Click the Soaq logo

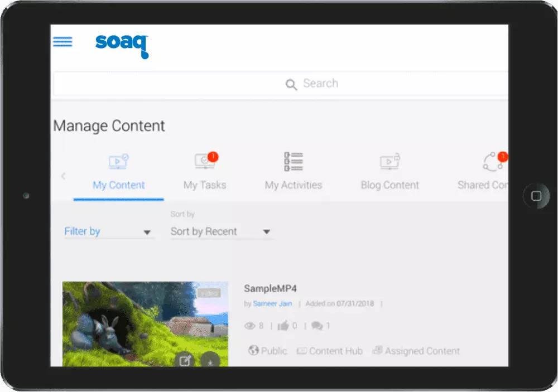pyautogui.click(x=122, y=45)
